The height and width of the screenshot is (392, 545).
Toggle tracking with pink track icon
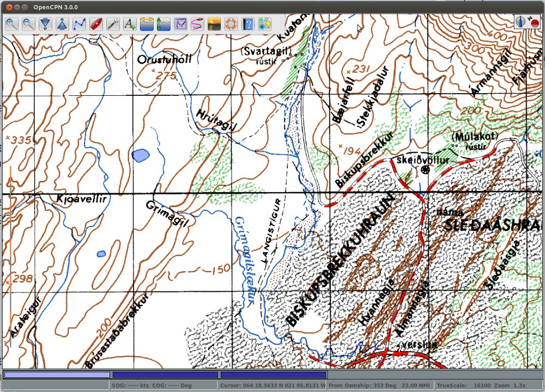tap(197, 24)
